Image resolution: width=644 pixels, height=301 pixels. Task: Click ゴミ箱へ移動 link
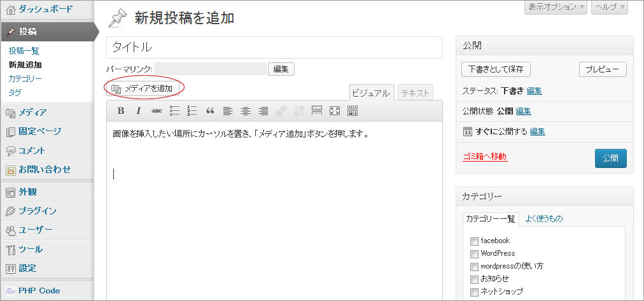pos(485,157)
